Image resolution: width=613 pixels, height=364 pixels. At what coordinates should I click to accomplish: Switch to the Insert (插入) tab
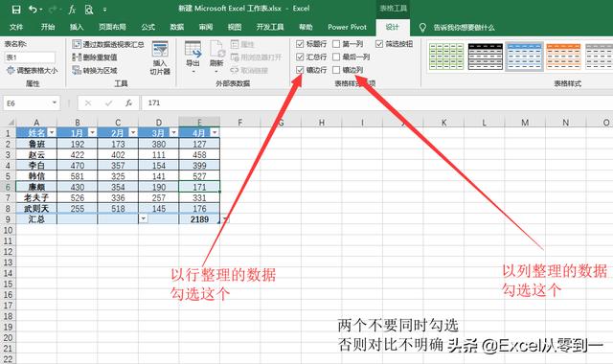(77, 27)
